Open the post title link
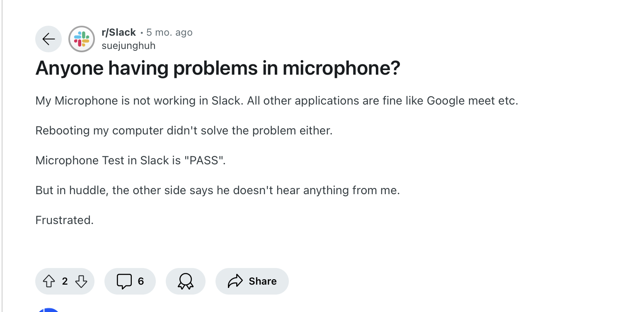644x312 pixels. (x=218, y=68)
